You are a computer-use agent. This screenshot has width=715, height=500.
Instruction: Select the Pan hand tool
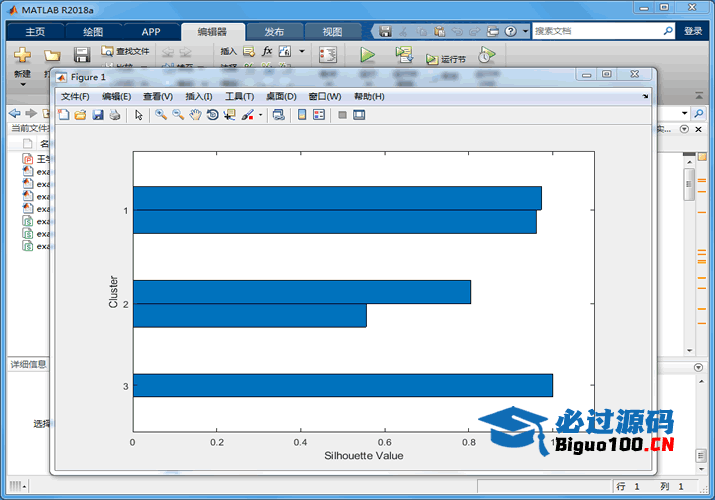pos(195,115)
